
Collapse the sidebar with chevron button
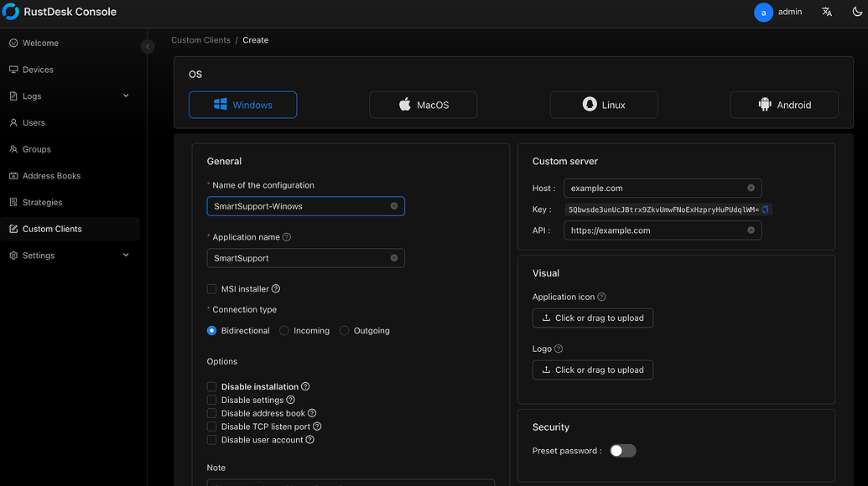click(x=148, y=47)
